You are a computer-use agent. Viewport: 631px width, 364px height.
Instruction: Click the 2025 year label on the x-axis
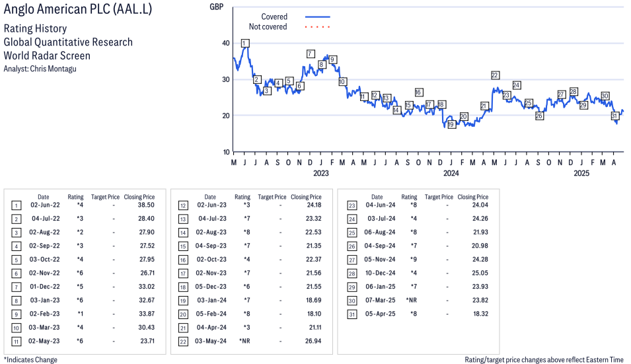coord(581,173)
